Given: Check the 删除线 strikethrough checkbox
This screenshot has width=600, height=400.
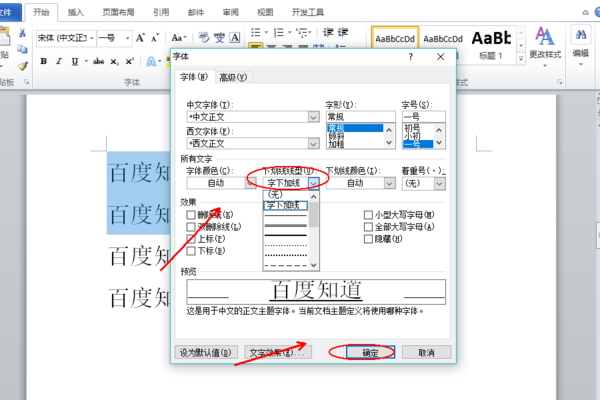Looking at the screenshot, I should (x=191, y=215).
